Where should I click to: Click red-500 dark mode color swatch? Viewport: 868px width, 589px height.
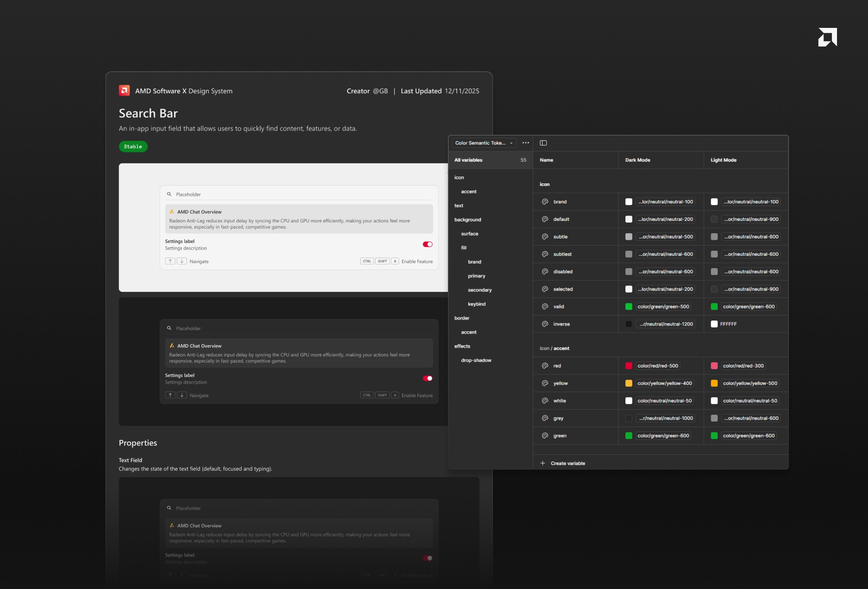tap(629, 366)
